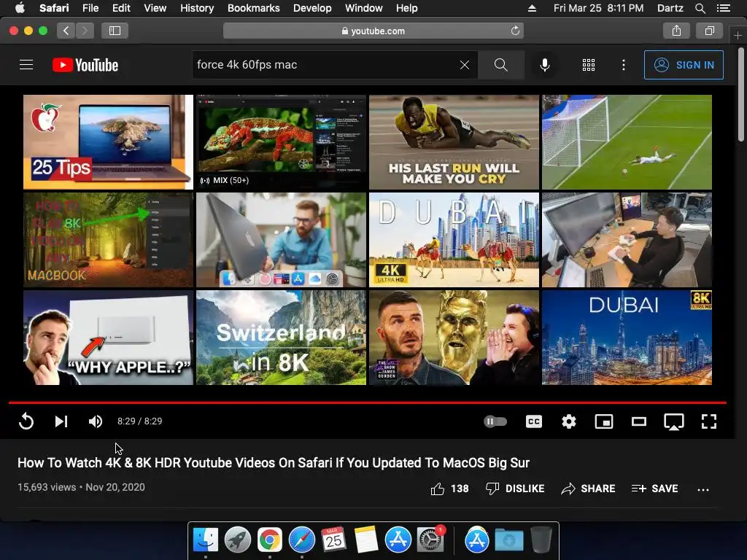Image resolution: width=747 pixels, height=560 pixels.
Task: Open the chameleon MIX (50+) thumbnail
Action: tap(281, 142)
